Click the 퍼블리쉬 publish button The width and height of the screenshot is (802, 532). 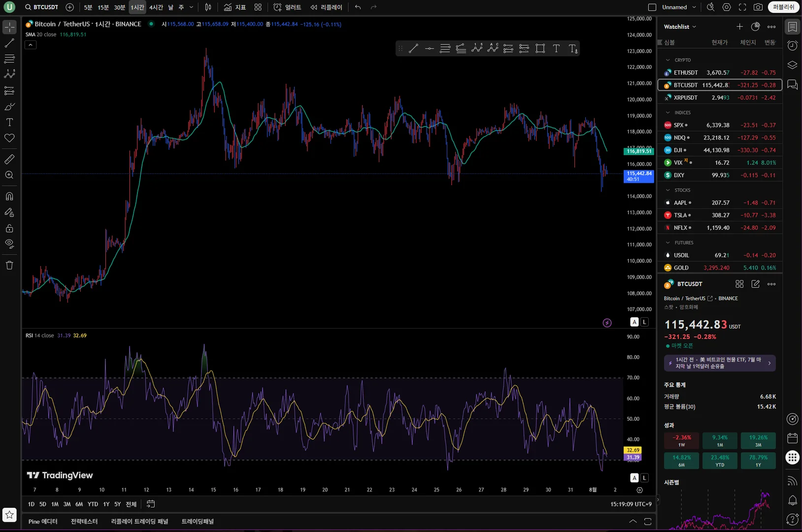click(x=783, y=7)
